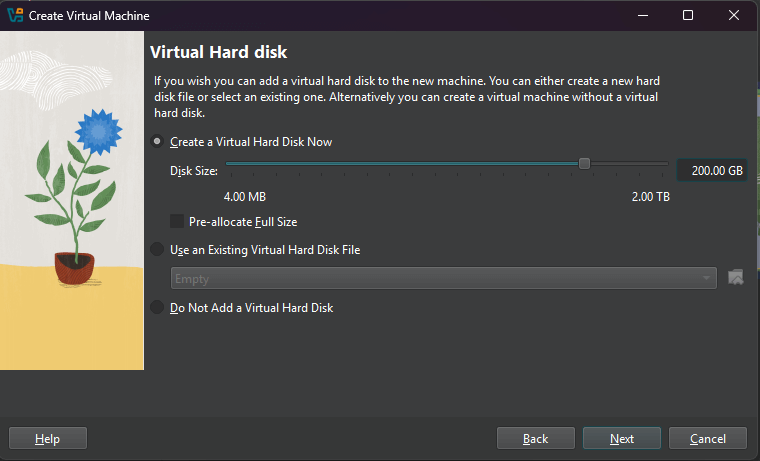The height and width of the screenshot is (461, 760).
Task: Click the VirtualBox icon in the title bar
Action: [x=15, y=15]
